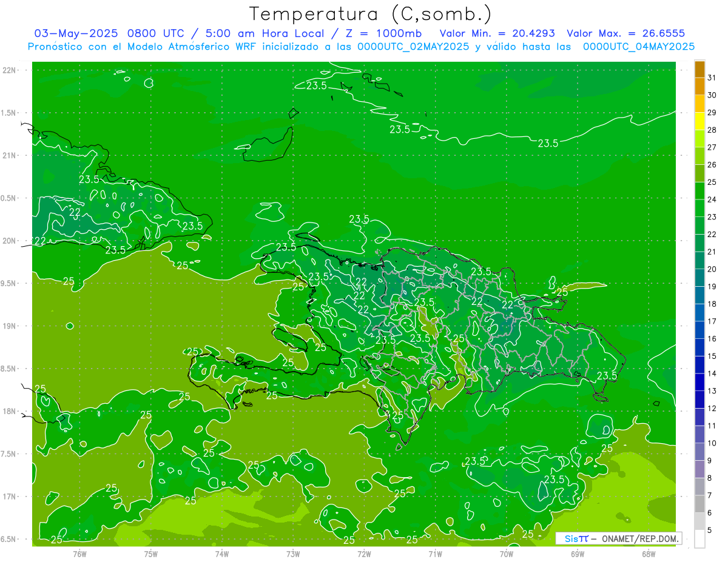Click the '0000UTC_04MAY2025' validity time text
728x562 pixels.
coord(639,46)
